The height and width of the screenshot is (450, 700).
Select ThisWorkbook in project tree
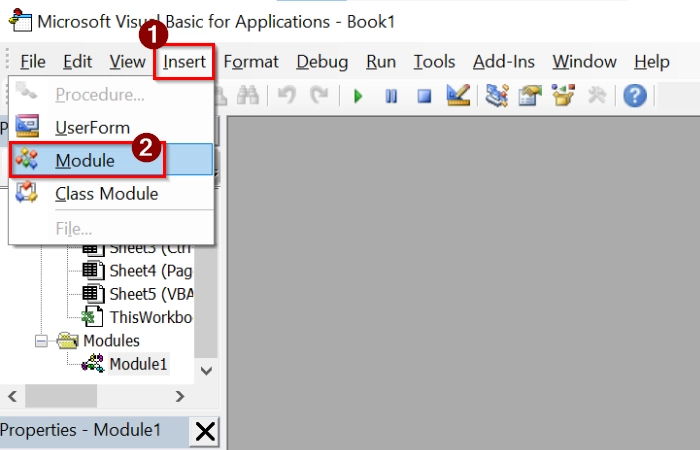pos(151,317)
